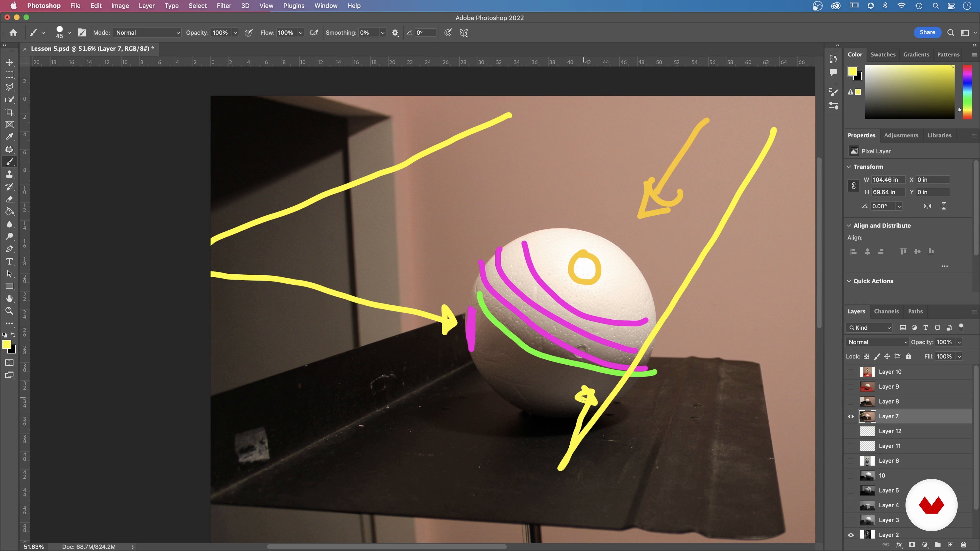Select the Zoom tool

[x=9, y=311]
